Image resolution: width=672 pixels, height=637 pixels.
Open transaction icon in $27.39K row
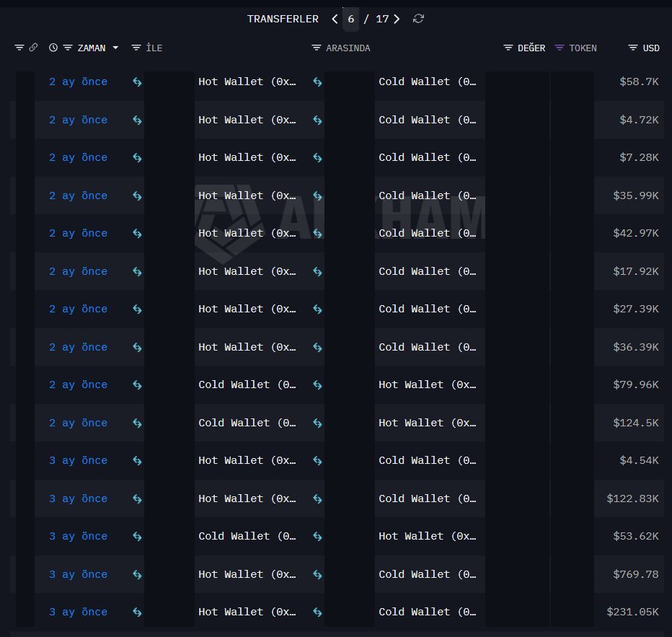click(137, 309)
